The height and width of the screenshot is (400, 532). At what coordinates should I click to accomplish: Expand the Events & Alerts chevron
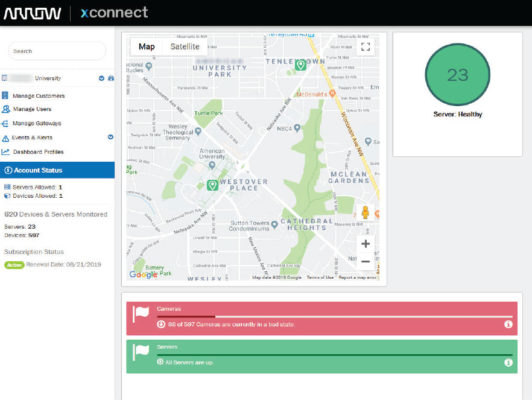pos(110,137)
